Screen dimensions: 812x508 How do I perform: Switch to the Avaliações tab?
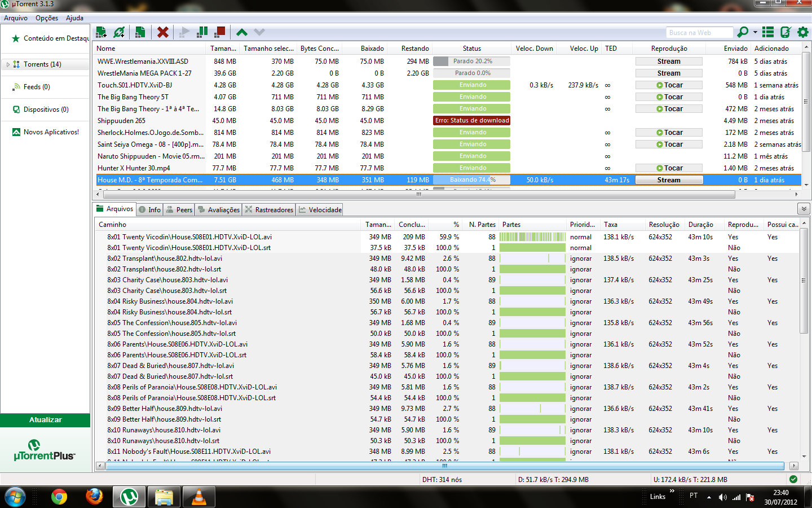(219, 210)
